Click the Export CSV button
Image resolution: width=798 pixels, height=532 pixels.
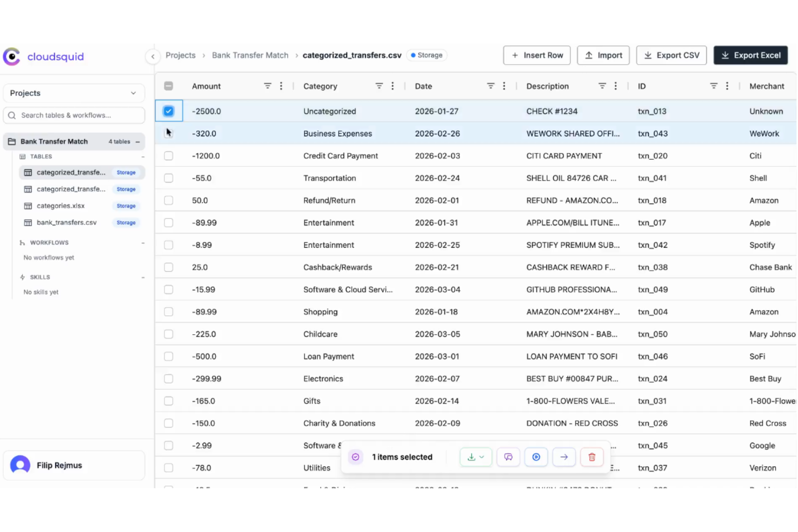click(x=671, y=55)
